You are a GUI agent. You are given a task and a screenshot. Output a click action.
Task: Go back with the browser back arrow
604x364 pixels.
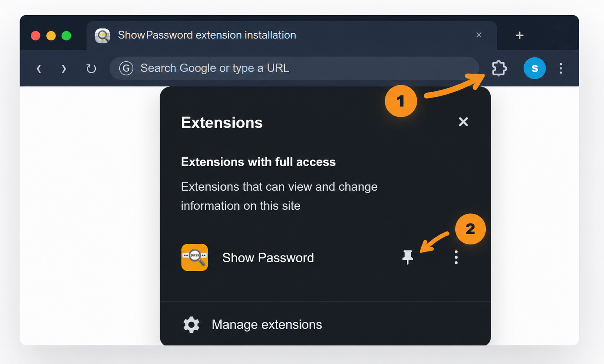point(39,69)
